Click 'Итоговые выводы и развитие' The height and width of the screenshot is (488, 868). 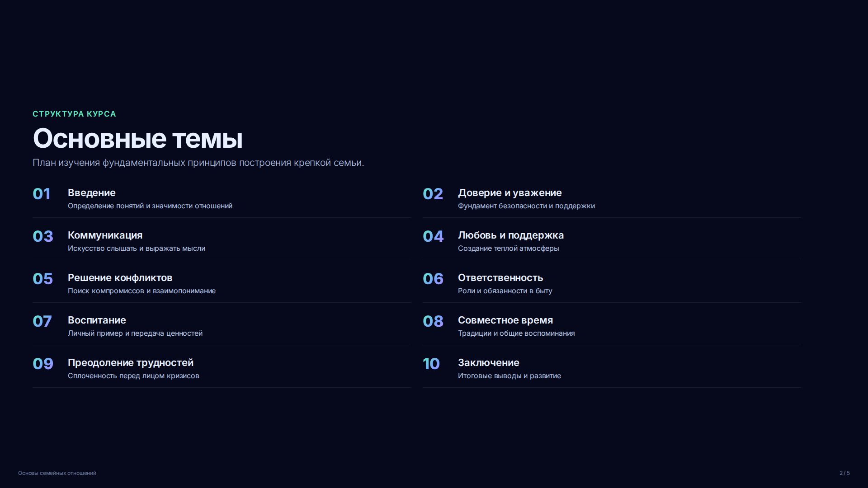pyautogui.click(x=509, y=376)
